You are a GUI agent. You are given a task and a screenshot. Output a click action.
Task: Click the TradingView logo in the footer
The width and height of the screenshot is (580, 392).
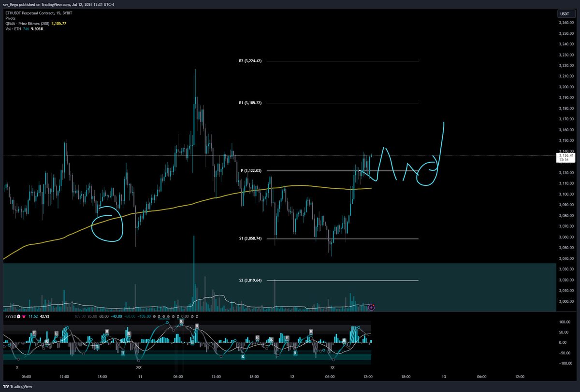(x=17, y=387)
